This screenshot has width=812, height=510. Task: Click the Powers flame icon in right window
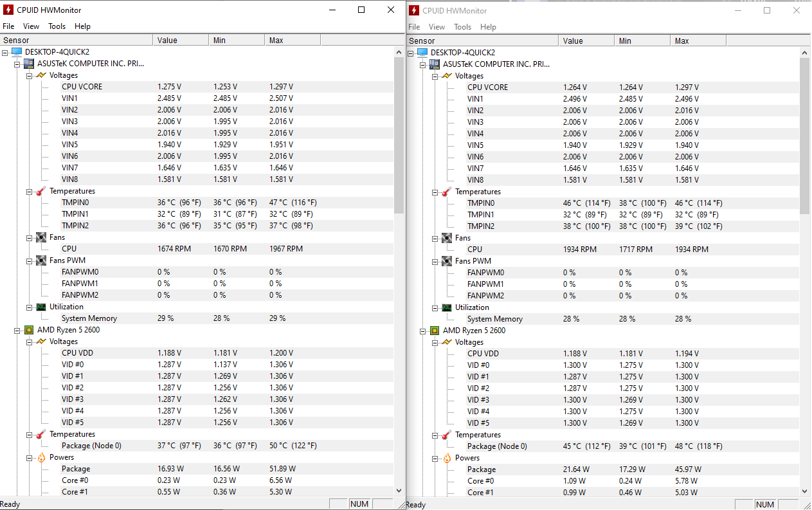447,458
